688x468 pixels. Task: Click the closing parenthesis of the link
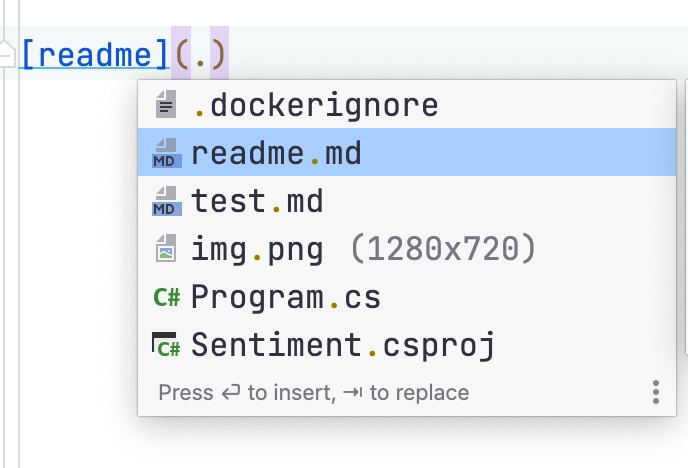point(219,54)
